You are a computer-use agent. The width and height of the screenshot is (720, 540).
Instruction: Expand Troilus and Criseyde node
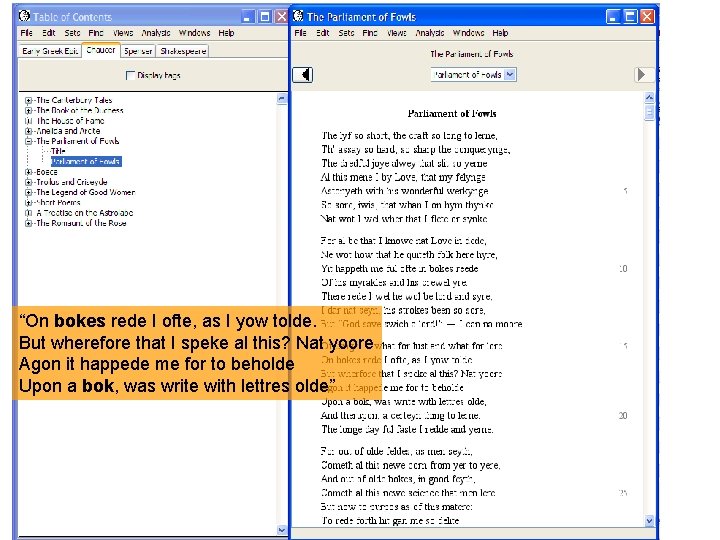point(28,182)
